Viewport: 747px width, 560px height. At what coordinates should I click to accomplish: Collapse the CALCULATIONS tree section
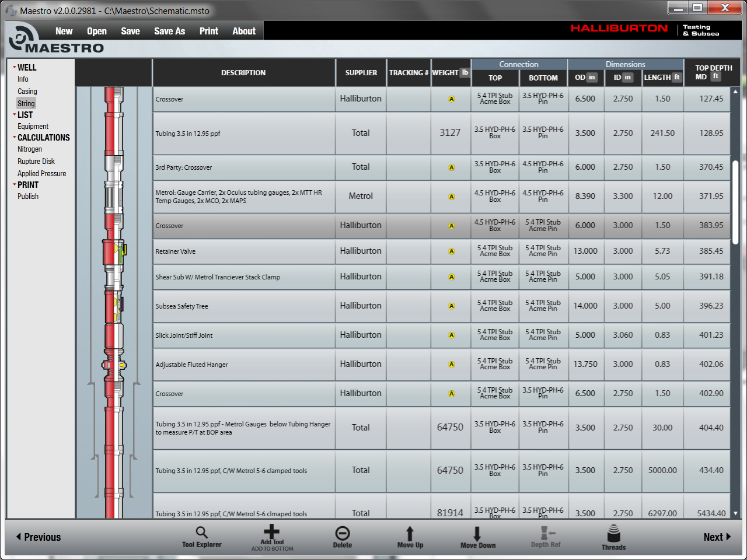(x=15, y=137)
